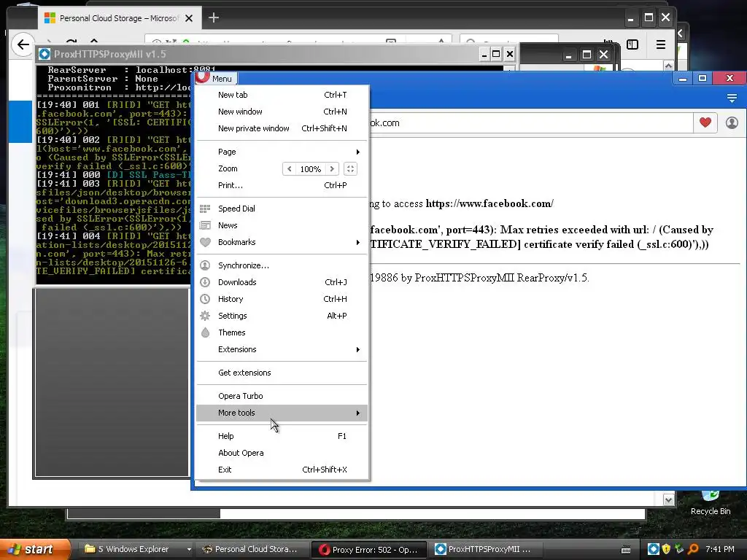
Task: Click Firefox back arrow button
Action: [23, 44]
